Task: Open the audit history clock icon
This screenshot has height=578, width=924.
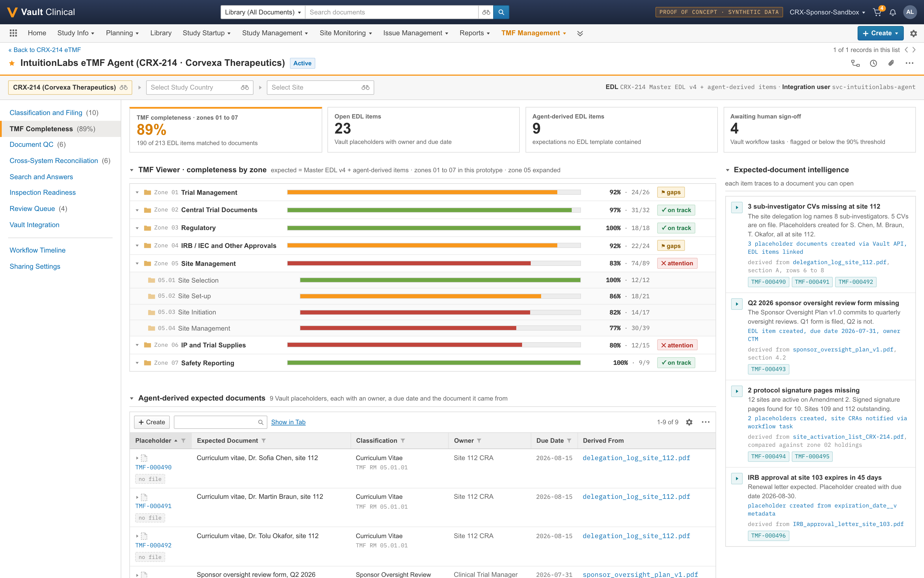Action: 873,63
